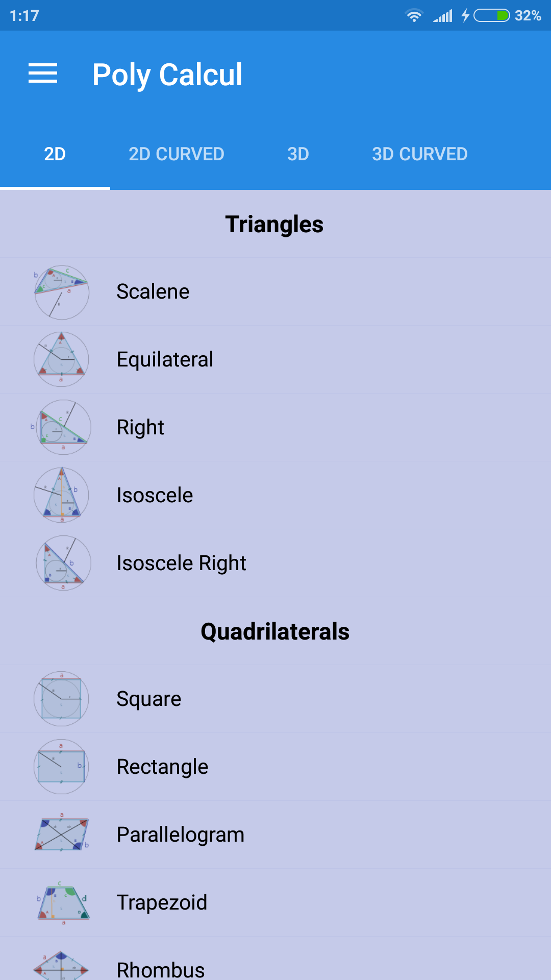The image size is (551, 980).
Task: Tap the Scalene triangle diagram icon
Action: pos(61,292)
